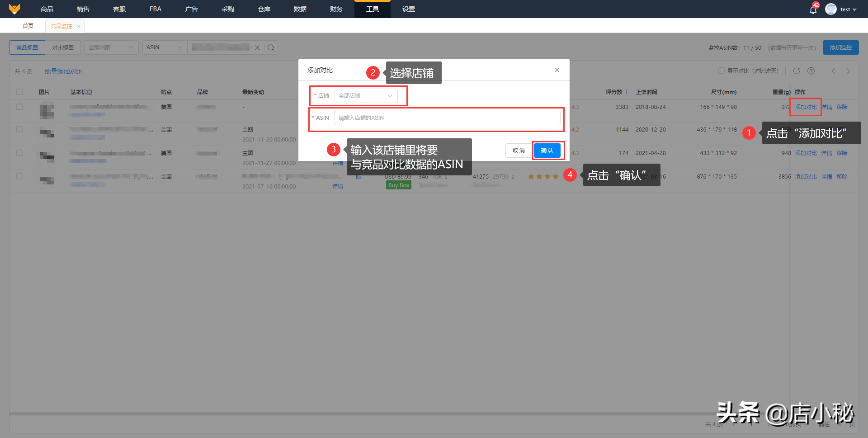Click the 确认 button in the dialog
The image size is (868, 438).
tap(547, 150)
